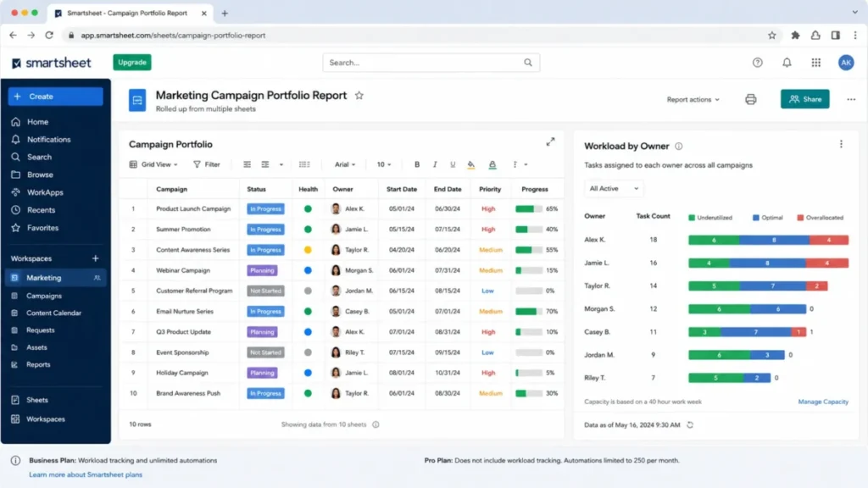This screenshot has width=868, height=488.
Task: Click the Search field at top
Action: coord(431,63)
